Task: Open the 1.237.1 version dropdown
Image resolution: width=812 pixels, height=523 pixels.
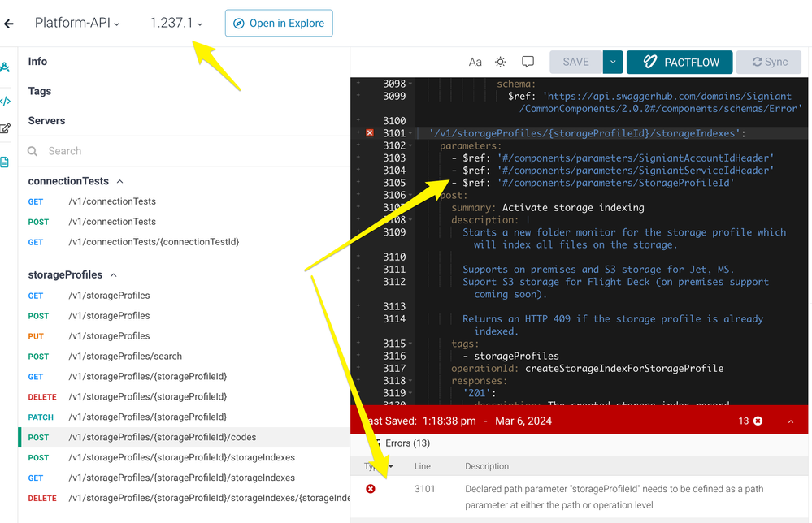Action: pyautogui.click(x=176, y=24)
